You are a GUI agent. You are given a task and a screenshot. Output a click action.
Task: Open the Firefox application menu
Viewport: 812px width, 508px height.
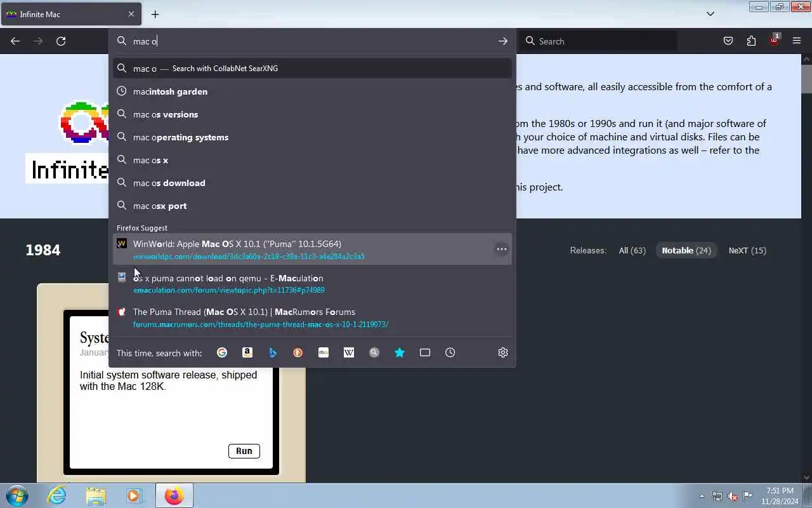coord(797,41)
